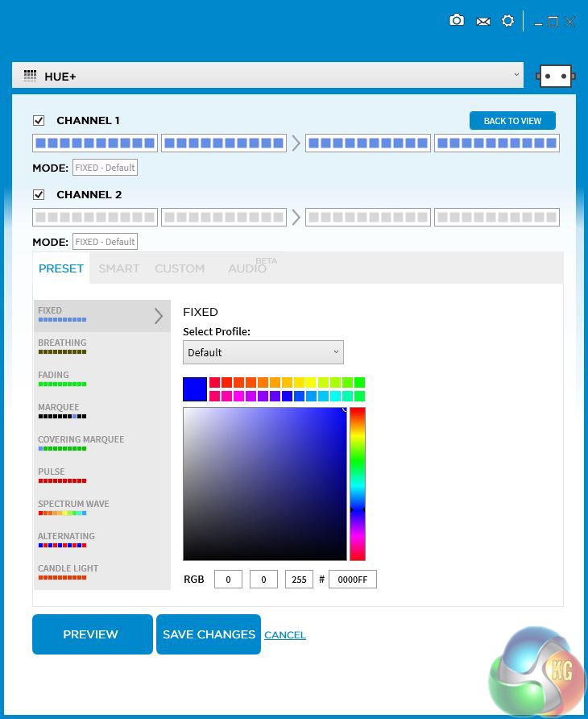Pick the red swatch in the palette
The width and height of the screenshot is (588, 719).
[214, 382]
